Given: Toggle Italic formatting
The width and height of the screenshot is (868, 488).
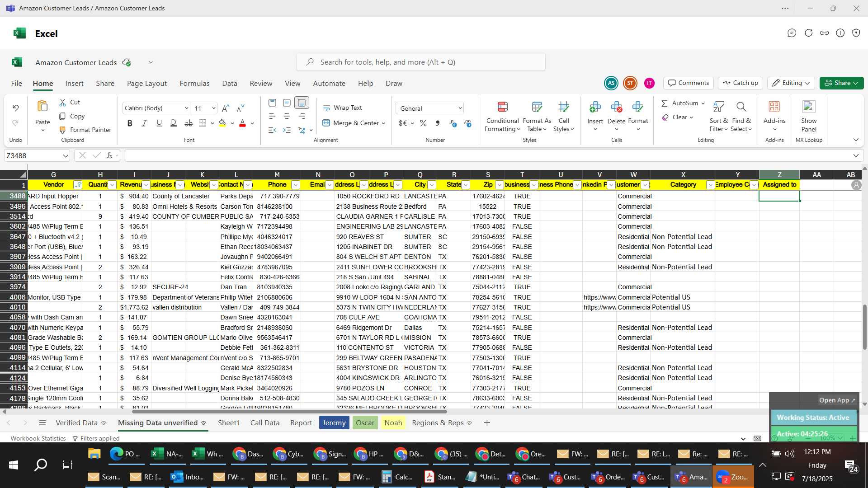Looking at the screenshot, I should pos(144,123).
